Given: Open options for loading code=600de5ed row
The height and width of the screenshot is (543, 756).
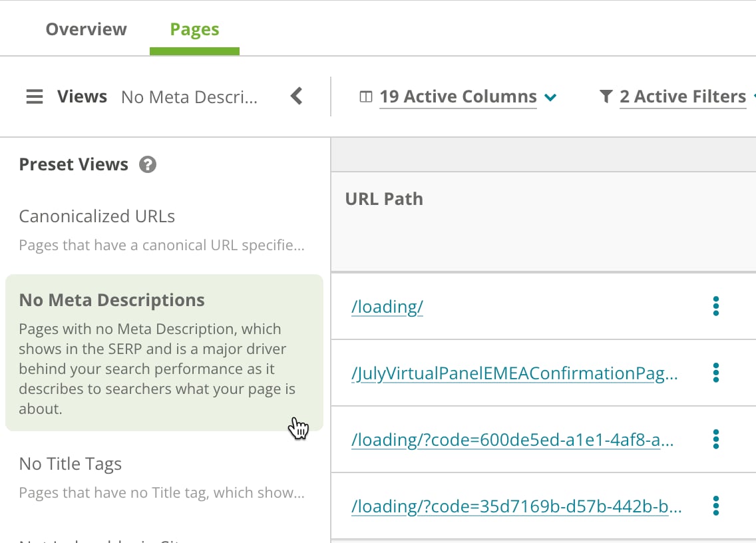Looking at the screenshot, I should [x=715, y=439].
